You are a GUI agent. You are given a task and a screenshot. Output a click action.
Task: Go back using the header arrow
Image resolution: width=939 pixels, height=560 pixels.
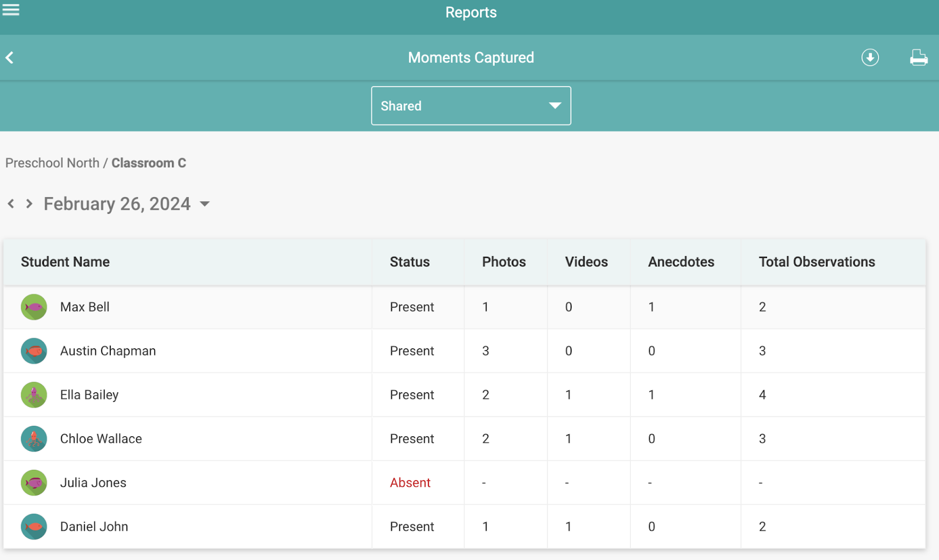(9, 57)
